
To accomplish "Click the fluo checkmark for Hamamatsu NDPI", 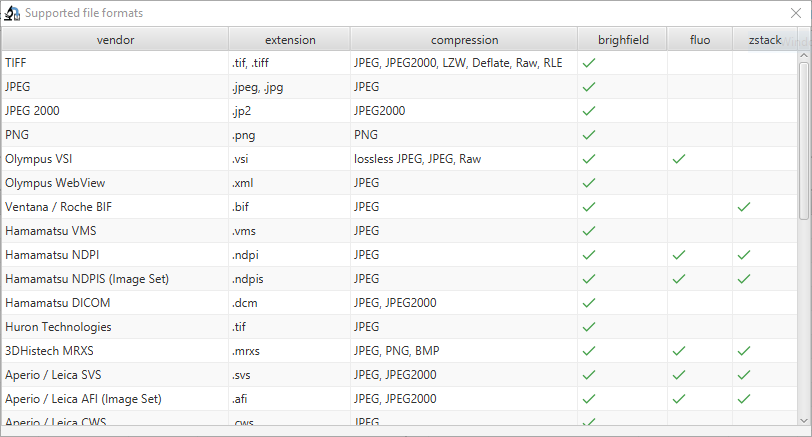I will [680, 255].
